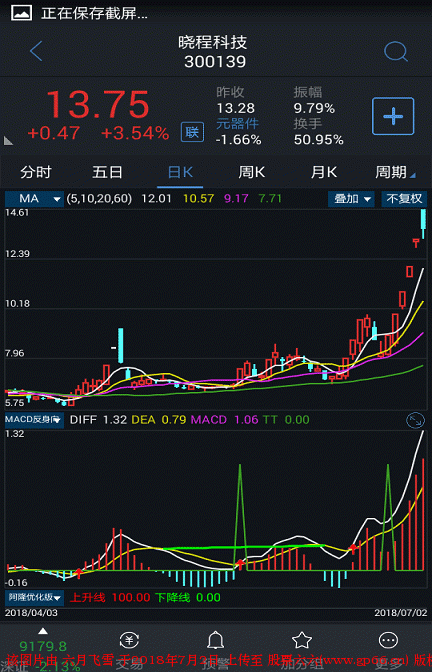
Task: Add to group using star icon
Action: click(302, 640)
